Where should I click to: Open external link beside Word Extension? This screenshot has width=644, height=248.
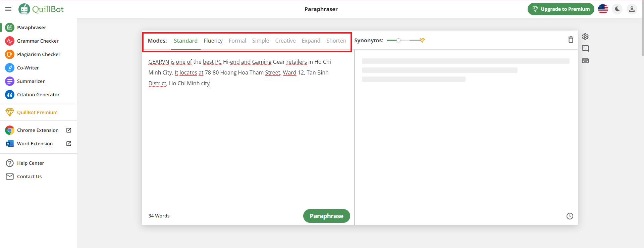point(69,144)
